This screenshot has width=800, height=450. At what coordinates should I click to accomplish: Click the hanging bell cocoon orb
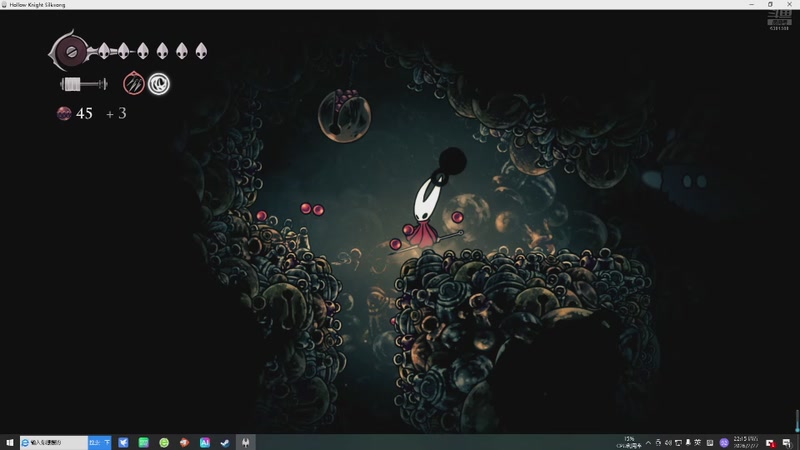point(344,115)
